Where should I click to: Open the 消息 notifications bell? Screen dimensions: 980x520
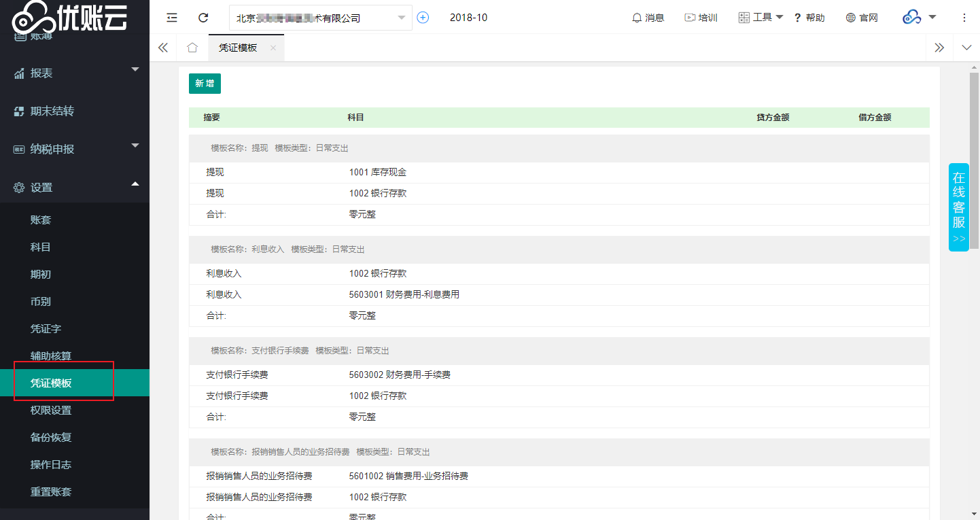pyautogui.click(x=648, y=18)
